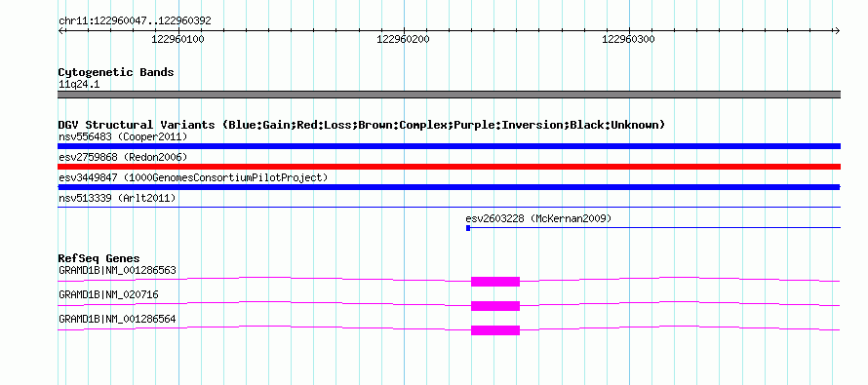Viewport: 868px width, 385px height.
Task: Click the ruler's right arrowhead
Action: pyautogui.click(x=838, y=30)
